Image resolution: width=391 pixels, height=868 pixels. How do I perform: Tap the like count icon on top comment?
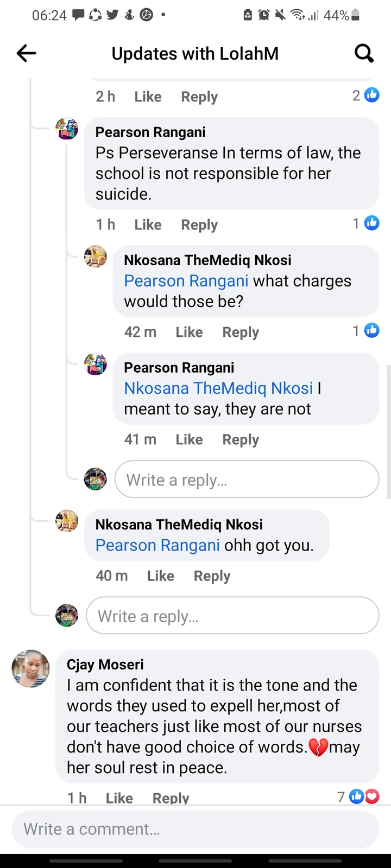pos(371,95)
